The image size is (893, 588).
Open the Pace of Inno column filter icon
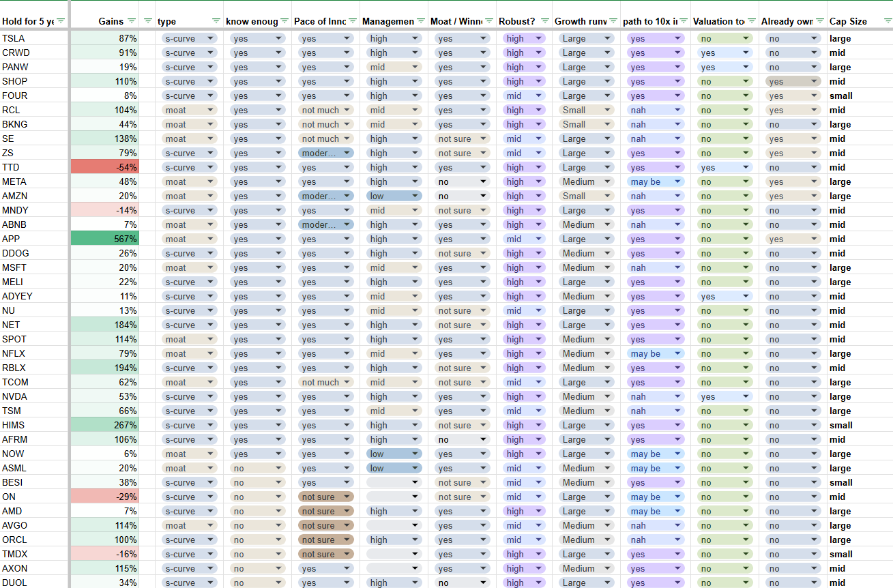[353, 21]
